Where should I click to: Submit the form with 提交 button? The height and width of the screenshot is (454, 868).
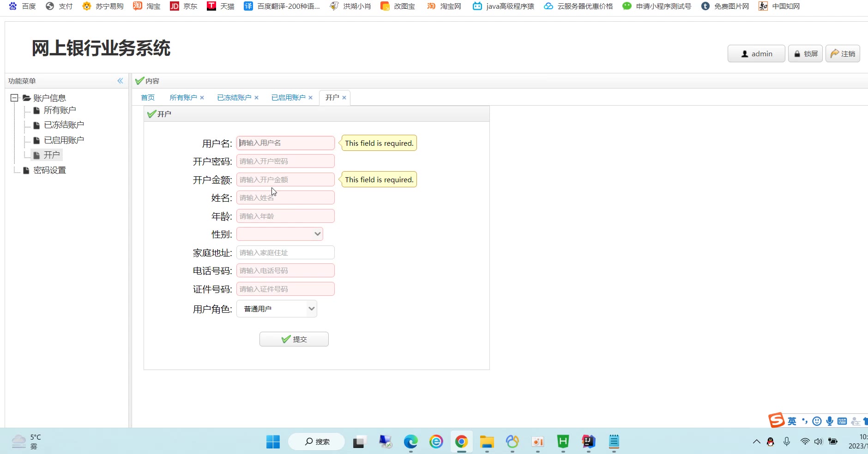point(294,339)
